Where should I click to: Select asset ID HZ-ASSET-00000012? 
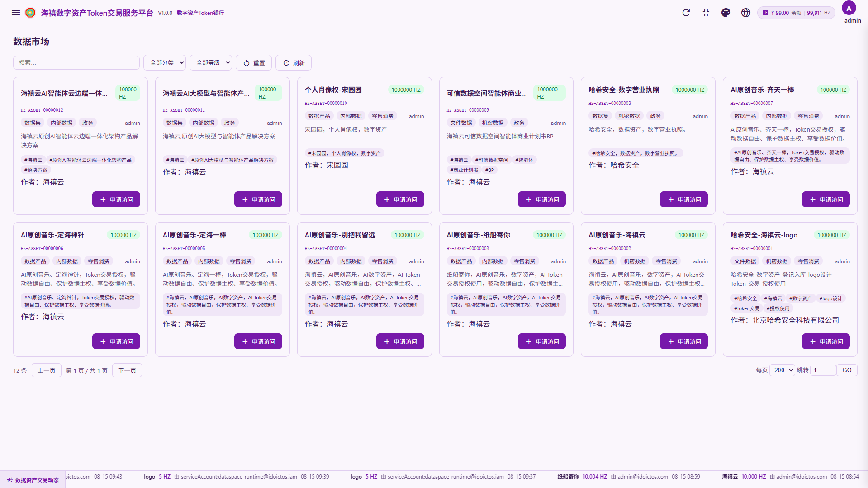coord(42,110)
